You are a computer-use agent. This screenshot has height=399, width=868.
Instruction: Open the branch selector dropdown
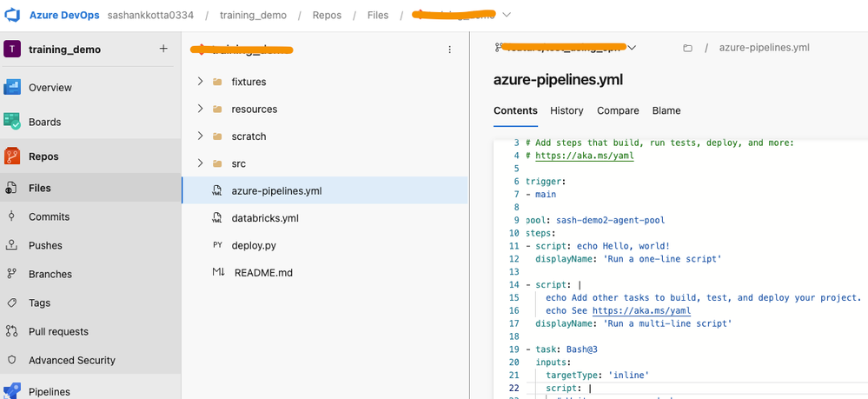pyautogui.click(x=632, y=48)
